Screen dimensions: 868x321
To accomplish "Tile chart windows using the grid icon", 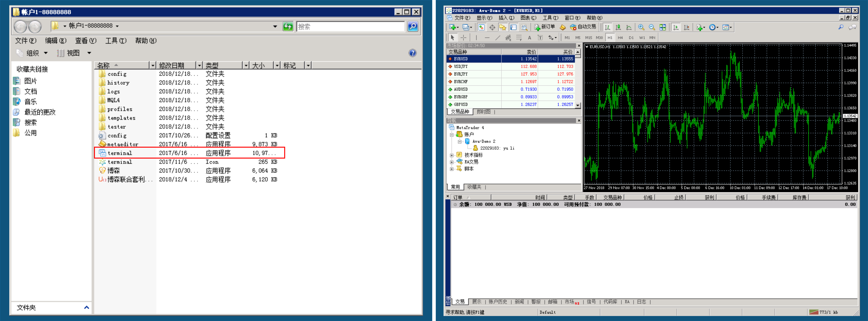I will pyautogui.click(x=662, y=27).
